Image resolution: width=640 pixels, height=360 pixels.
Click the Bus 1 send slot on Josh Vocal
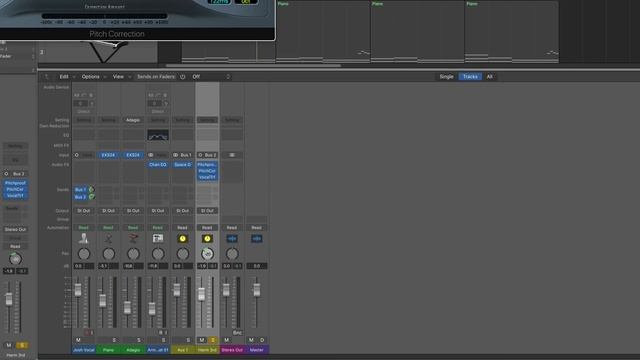coord(80,189)
